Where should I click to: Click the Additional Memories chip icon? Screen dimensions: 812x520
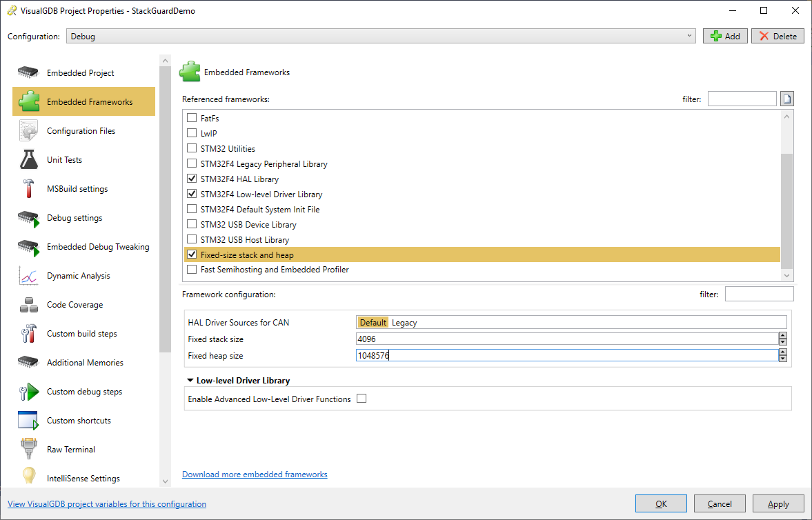coord(28,362)
